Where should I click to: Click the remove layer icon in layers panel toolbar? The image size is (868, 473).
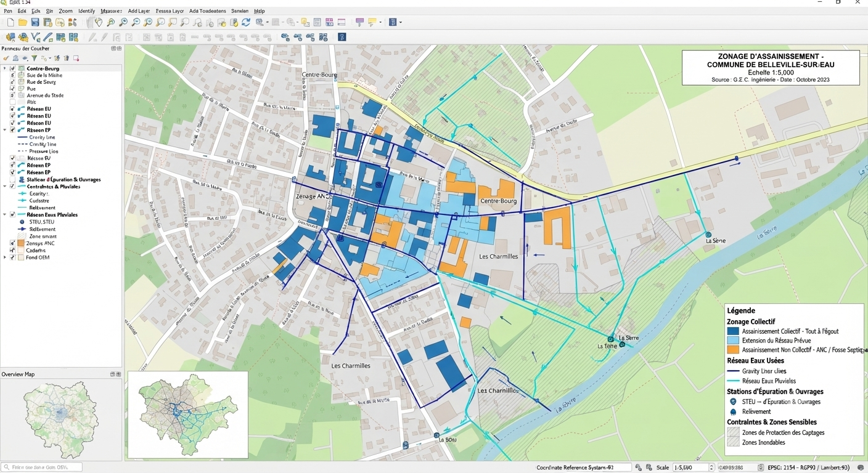(x=76, y=58)
